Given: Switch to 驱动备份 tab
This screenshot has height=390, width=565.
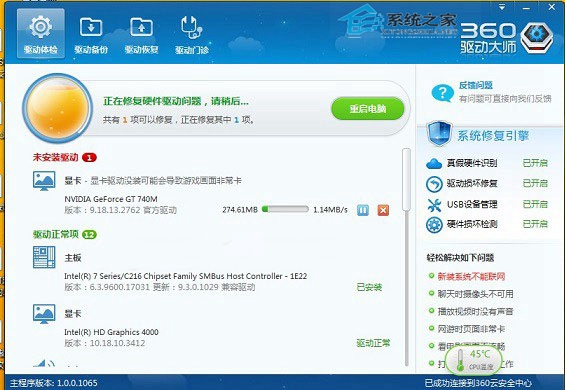Looking at the screenshot, I should point(91,35).
